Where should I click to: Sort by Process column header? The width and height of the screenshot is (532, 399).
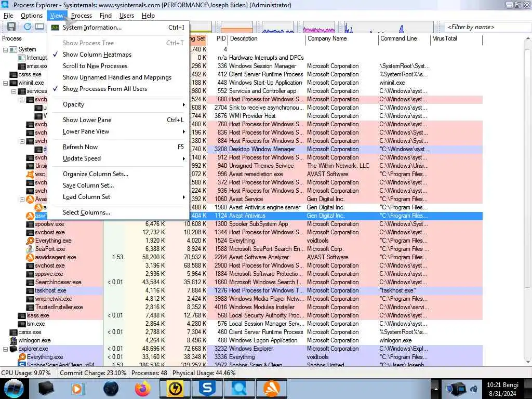12,38
